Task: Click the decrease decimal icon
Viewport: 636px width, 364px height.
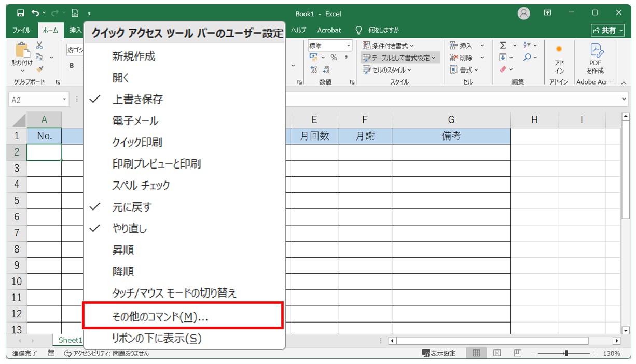Action: (x=326, y=69)
